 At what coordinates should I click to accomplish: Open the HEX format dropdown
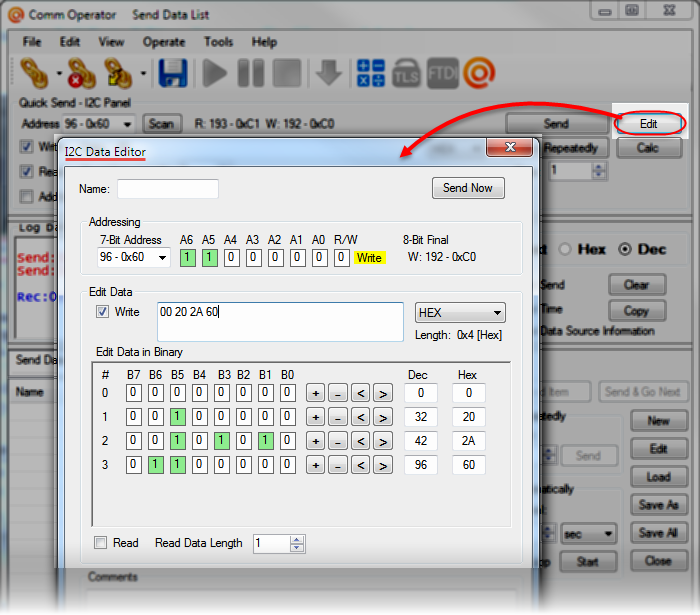pyautogui.click(x=460, y=312)
